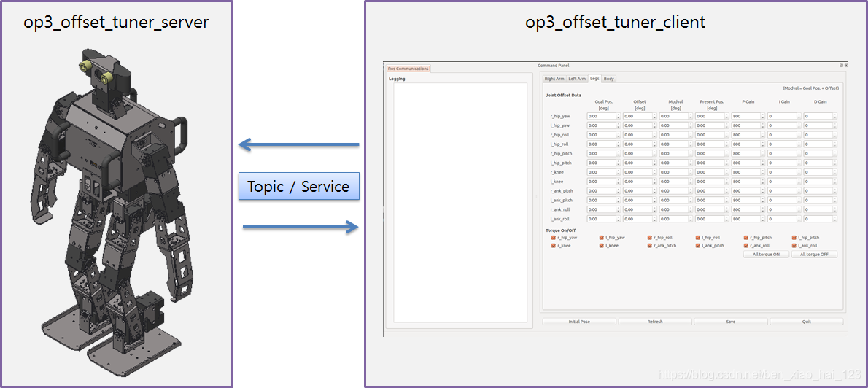Image resolution: width=868 pixels, height=388 pixels.
Task: Click op3_offset_tuner_server title text
Action: coord(116,23)
